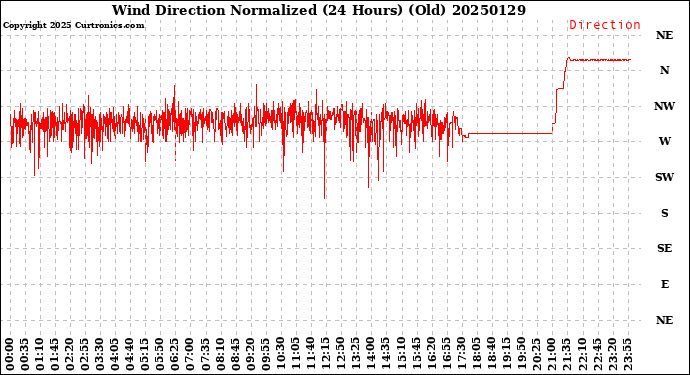Click the 'S' direction axis label
Viewport: 690px width, 375px height.
[x=664, y=213]
